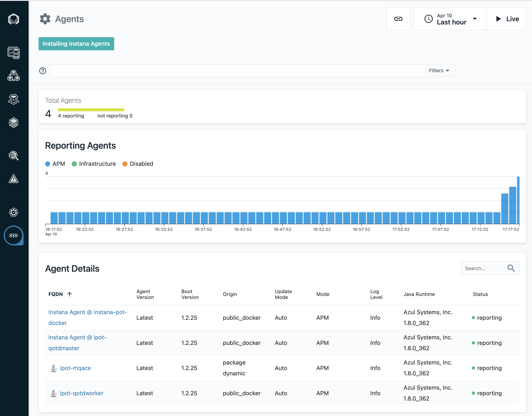Sort by Agent Version column
532x416 pixels.
145,294
